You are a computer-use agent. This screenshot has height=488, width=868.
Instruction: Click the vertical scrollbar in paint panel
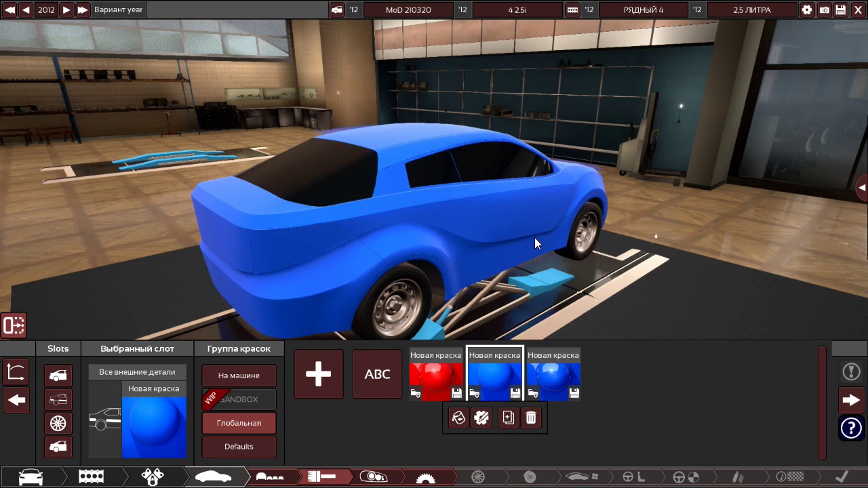pyautogui.click(x=823, y=402)
